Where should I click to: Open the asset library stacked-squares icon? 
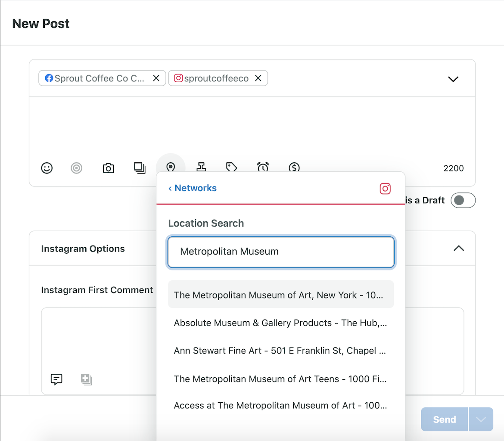pyautogui.click(x=140, y=168)
